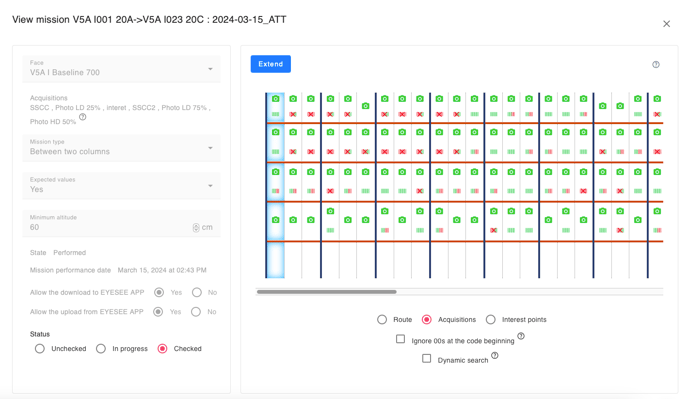Image resolution: width=688 pixels, height=399 pixels.
Task: Select highlighted camera icon in first grid cell
Action: pos(276,99)
